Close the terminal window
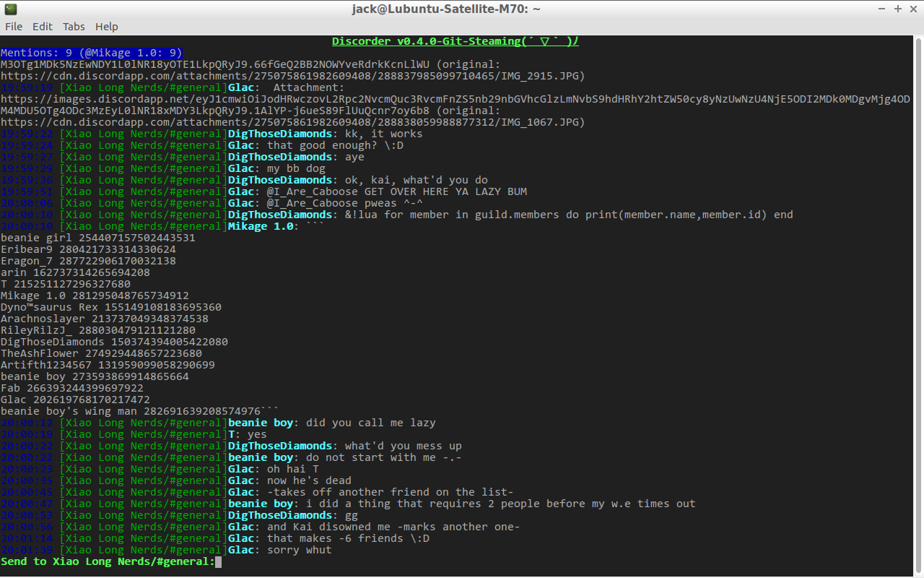The width and height of the screenshot is (924, 578). [913, 9]
